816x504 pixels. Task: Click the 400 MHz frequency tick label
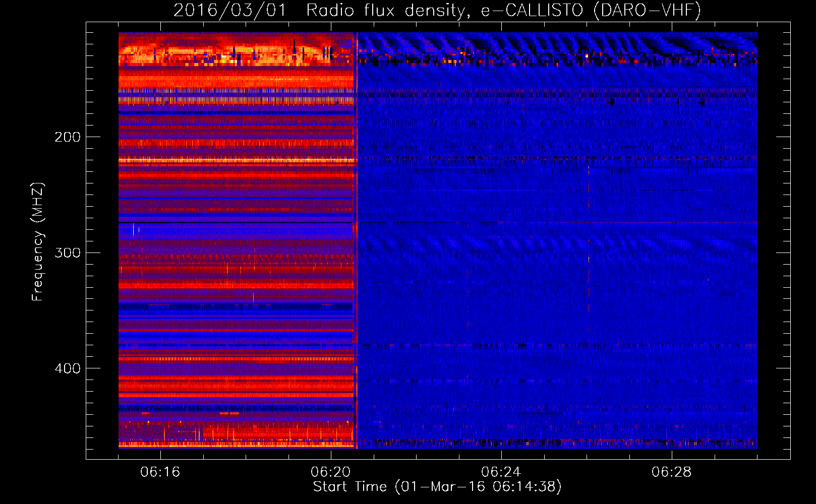tap(67, 368)
